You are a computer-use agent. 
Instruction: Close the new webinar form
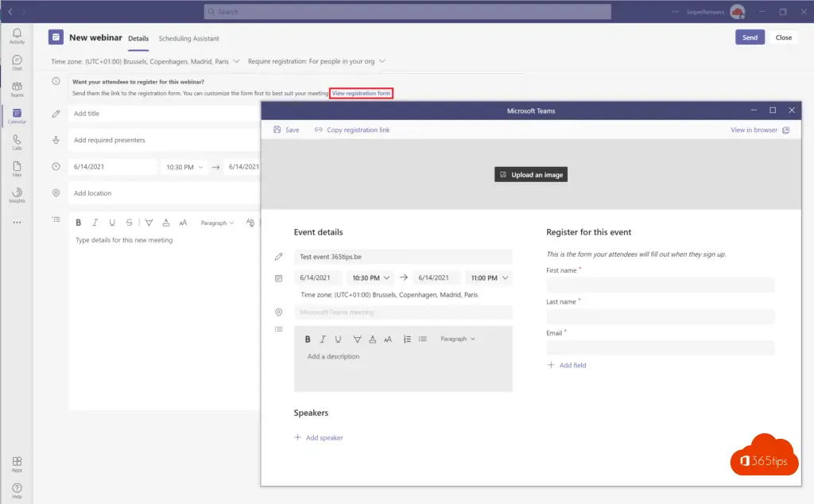[x=783, y=37]
